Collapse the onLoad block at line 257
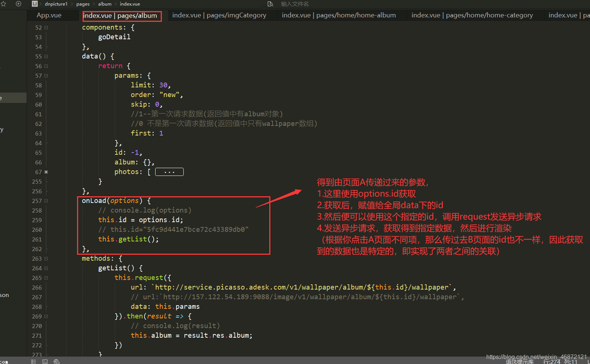This screenshot has height=364, width=590. click(x=46, y=201)
